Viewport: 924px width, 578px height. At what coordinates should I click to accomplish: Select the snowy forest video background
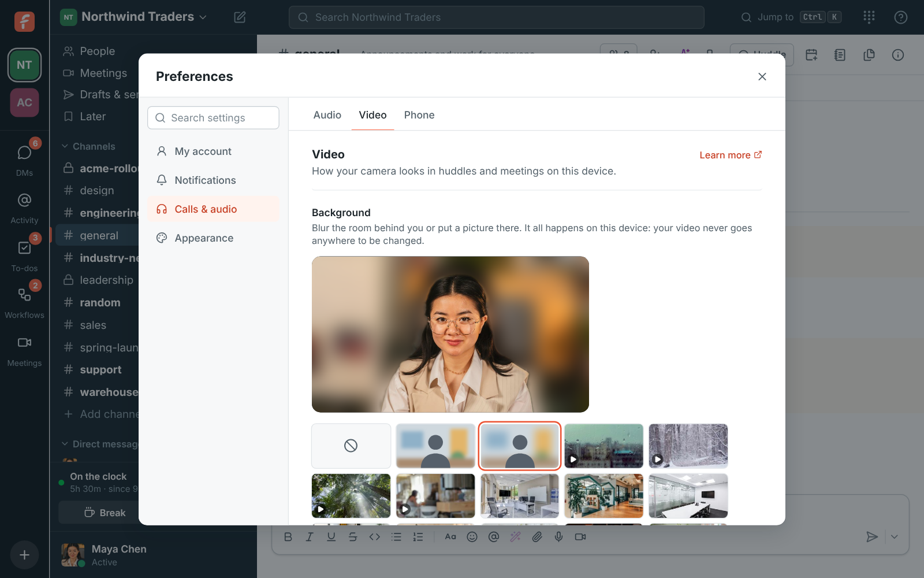688,446
